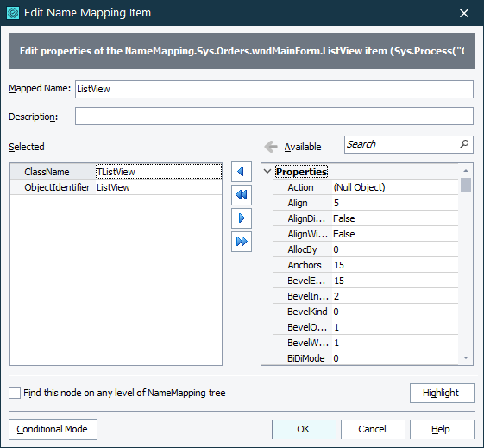This screenshot has height=448, width=484.
Task: Click the Properties group header
Action: (x=301, y=172)
